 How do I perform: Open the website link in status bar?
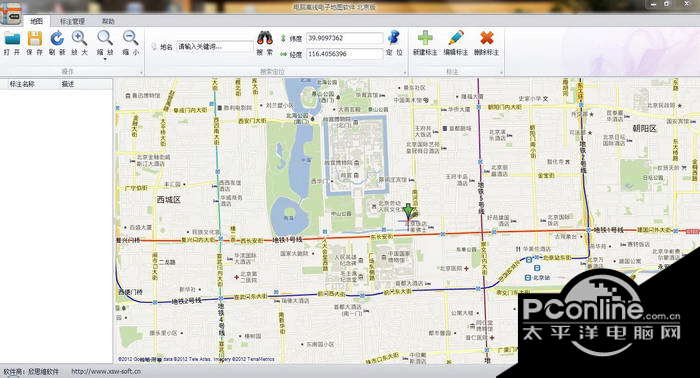pos(106,371)
